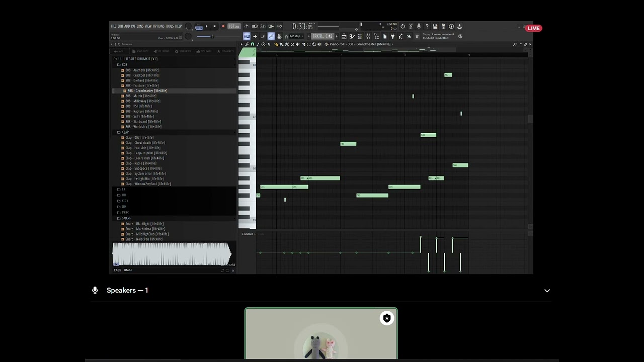Select the piano roll zoom magnifier tool
644x362 pixels.
[x=313, y=44]
